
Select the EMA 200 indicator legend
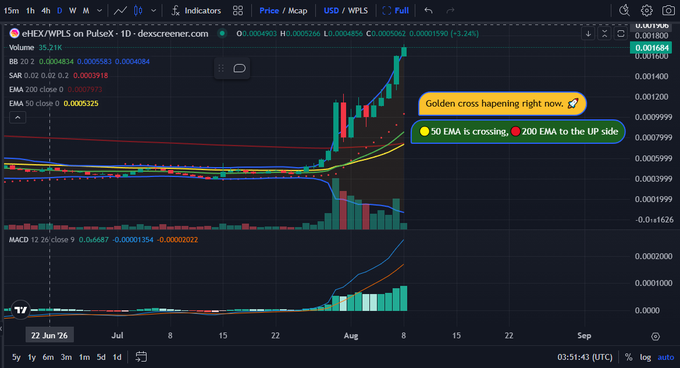pos(56,89)
